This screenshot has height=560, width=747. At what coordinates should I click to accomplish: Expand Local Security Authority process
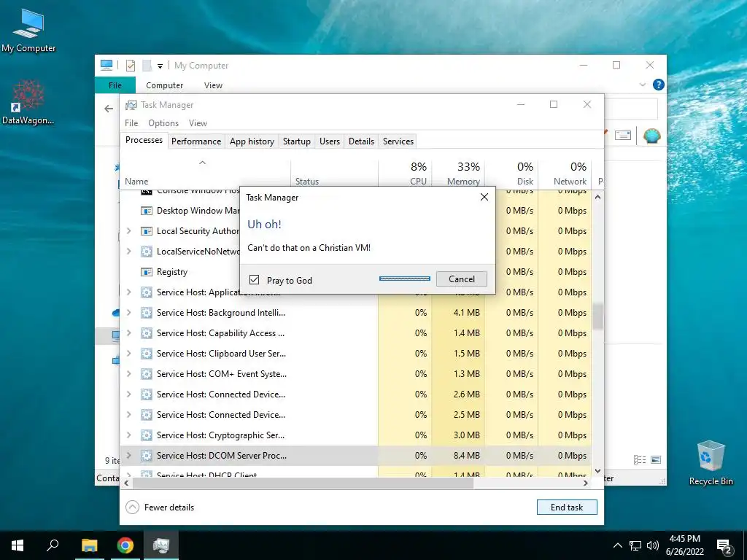pyautogui.click(x=128, y=231)
